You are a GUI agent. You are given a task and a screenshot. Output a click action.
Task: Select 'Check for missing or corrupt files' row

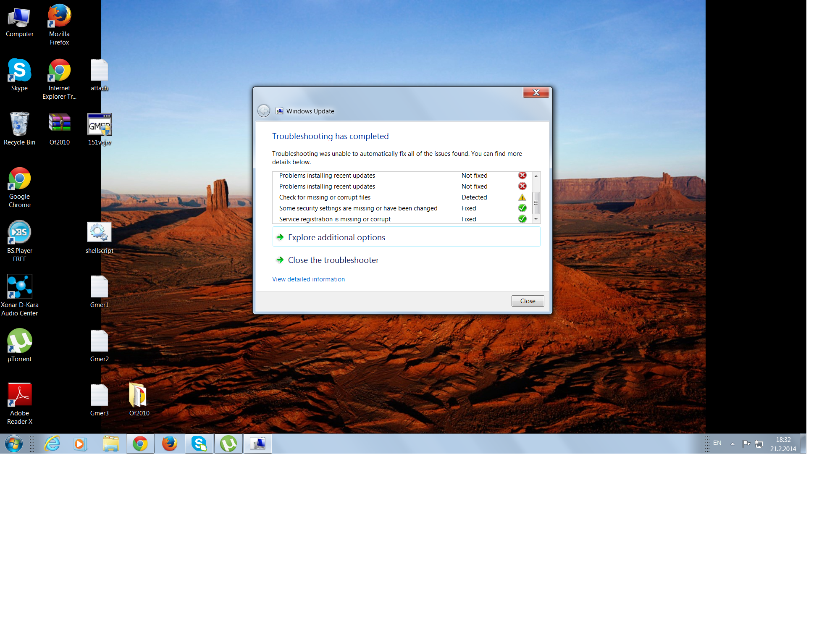click(x=325, y=197)
